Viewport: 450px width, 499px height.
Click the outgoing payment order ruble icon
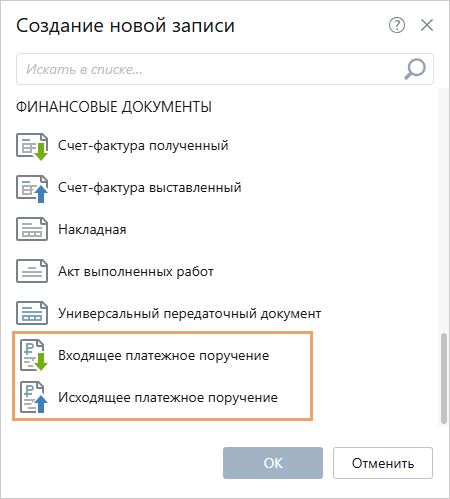[33, 397]
